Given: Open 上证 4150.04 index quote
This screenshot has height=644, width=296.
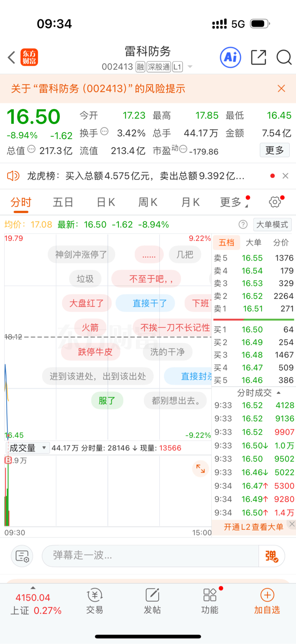Looking at the screenshot, I should click(36, 604).
